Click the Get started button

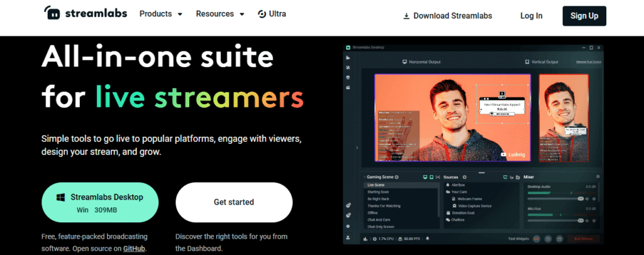point(234,202)
